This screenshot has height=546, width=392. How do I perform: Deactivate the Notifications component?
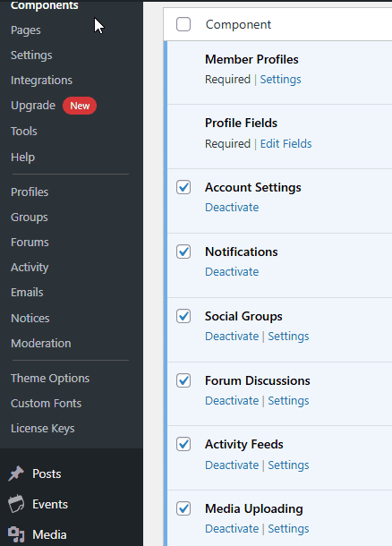[x=232, y=272]
